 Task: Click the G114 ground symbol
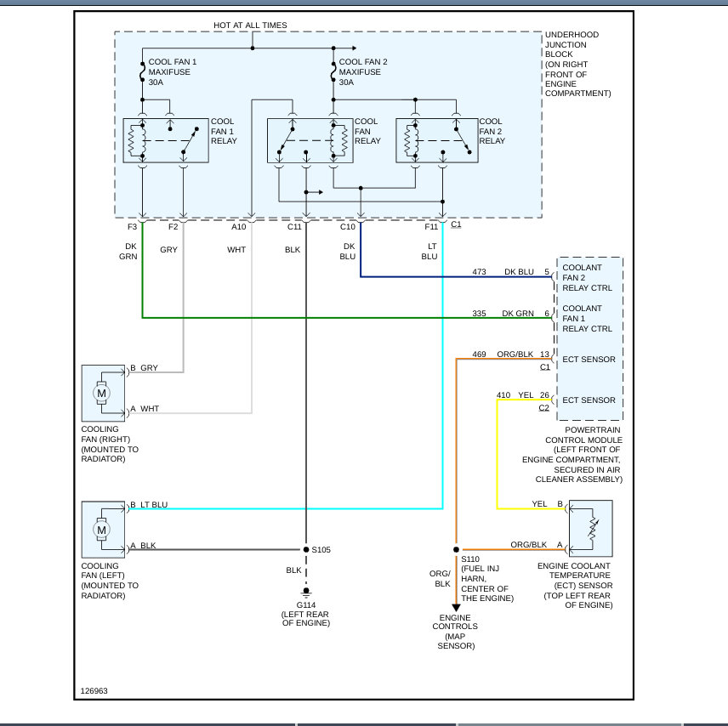(x=306, y=592)
